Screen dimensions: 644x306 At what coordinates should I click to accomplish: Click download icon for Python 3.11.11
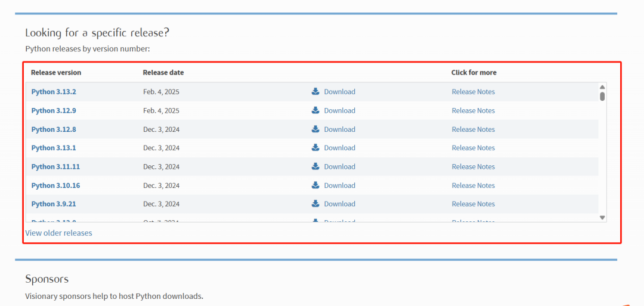click(x=315, y=166)
